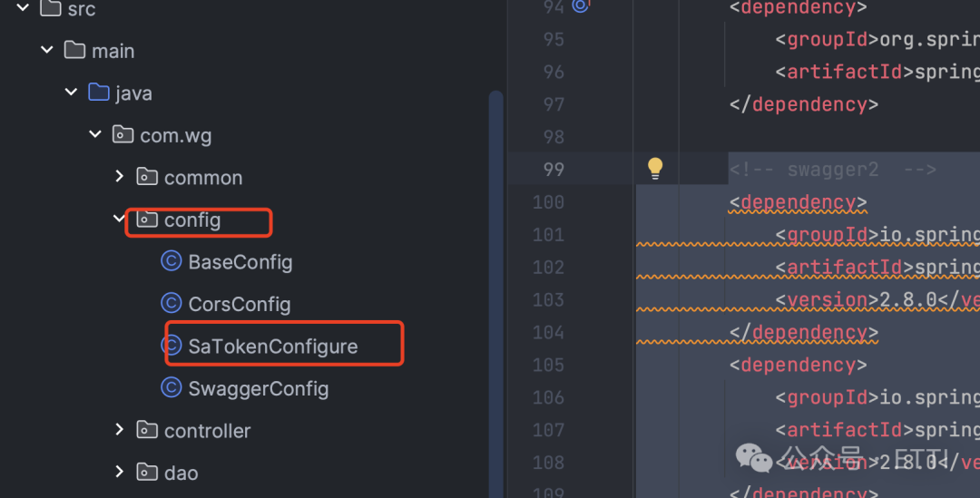Expand the dao package chevron

[119, 472]
